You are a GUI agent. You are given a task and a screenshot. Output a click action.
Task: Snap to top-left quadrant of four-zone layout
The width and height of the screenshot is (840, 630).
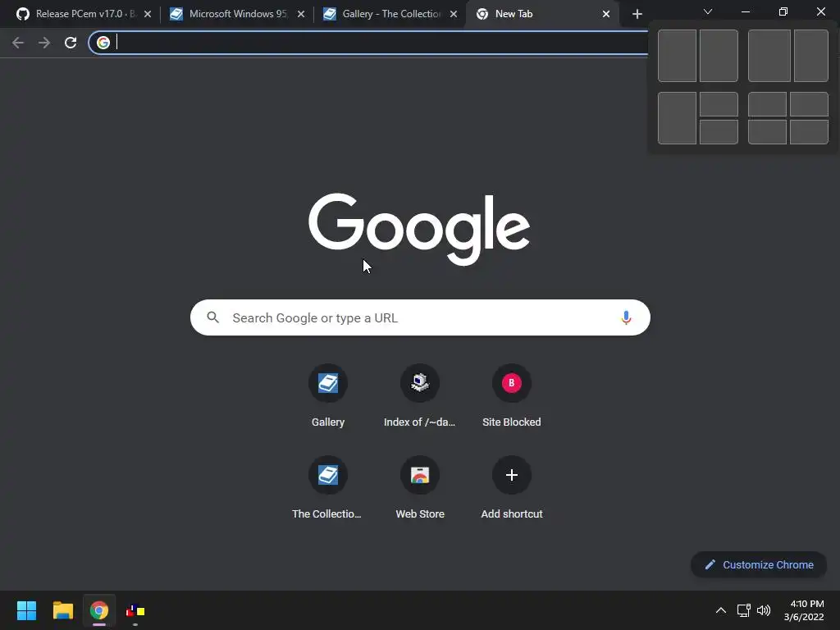pyautogui.click(x=767, y=104)
